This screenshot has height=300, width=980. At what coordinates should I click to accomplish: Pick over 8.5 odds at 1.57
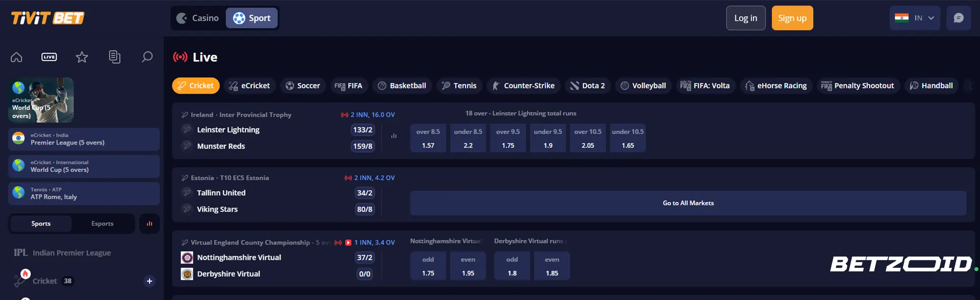(x=428, y=139)
